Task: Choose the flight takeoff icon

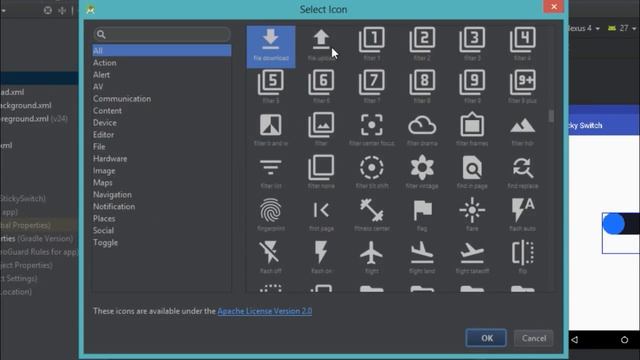Action: coord(472,253)
